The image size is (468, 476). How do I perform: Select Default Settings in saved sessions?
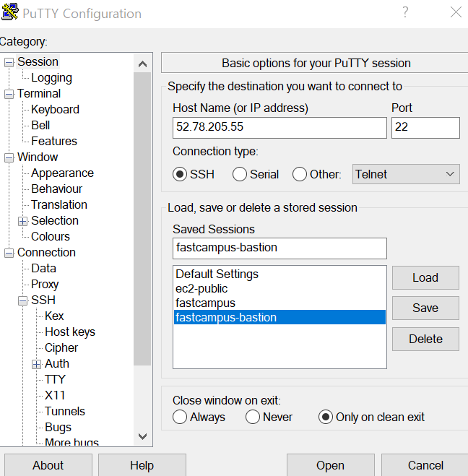pyautogui.click(x=279, y=274)
